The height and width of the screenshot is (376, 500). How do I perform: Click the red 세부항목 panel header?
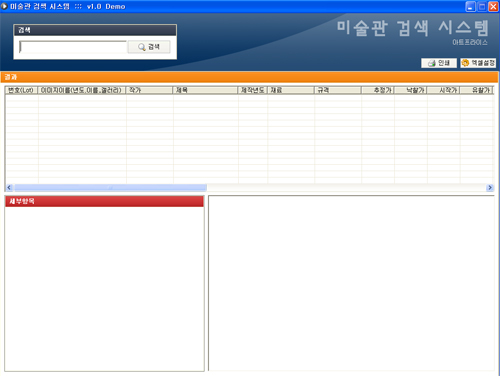104,201
